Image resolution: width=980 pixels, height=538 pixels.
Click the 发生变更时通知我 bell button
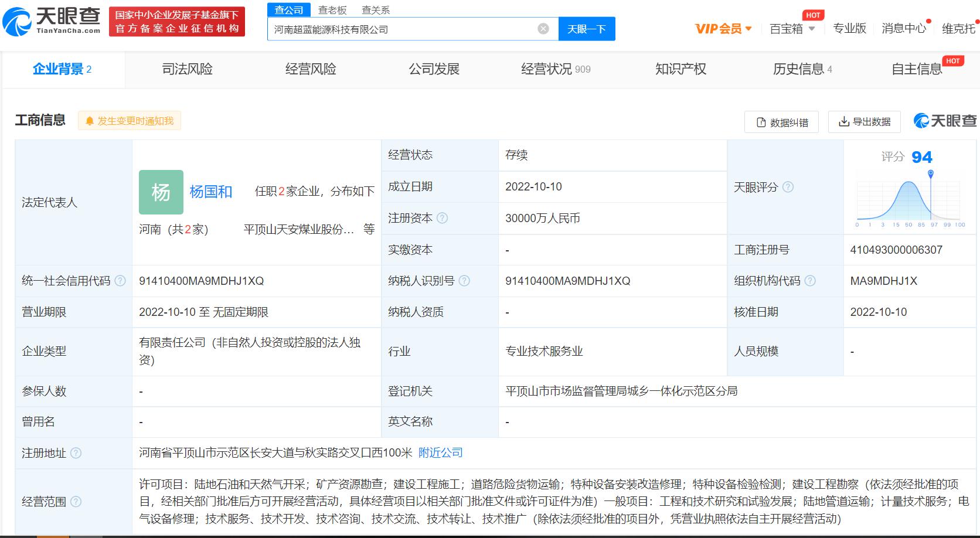pos(130,121)
